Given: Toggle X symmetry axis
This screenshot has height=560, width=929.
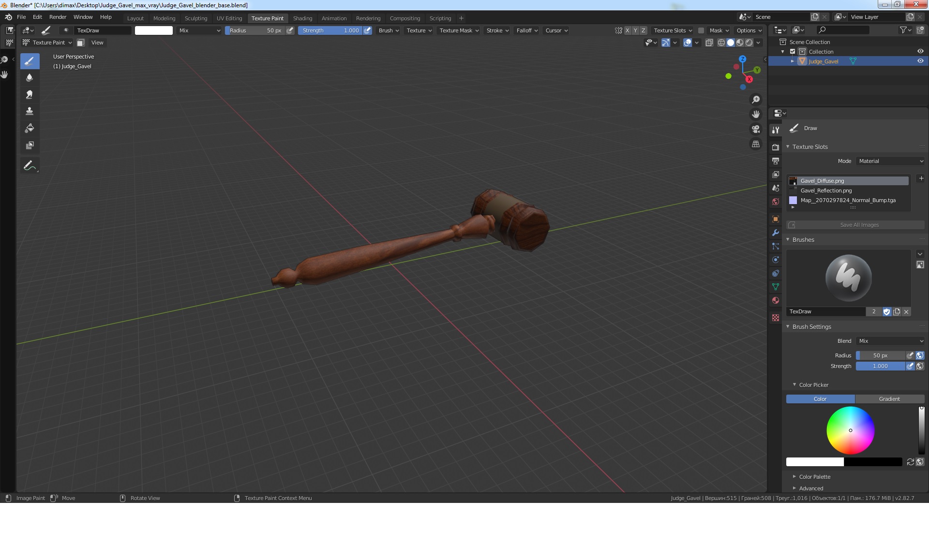Looking at the screenshot, I should point(628,30).
